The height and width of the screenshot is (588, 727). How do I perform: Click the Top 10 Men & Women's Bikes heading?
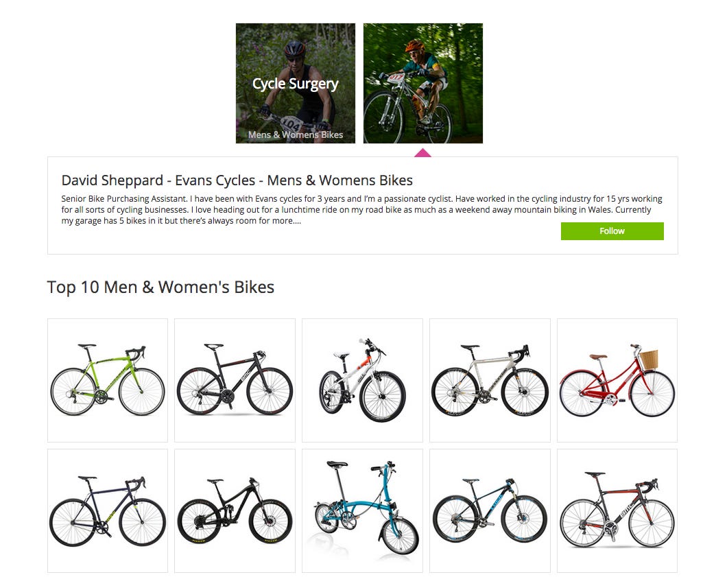[160, 287]
